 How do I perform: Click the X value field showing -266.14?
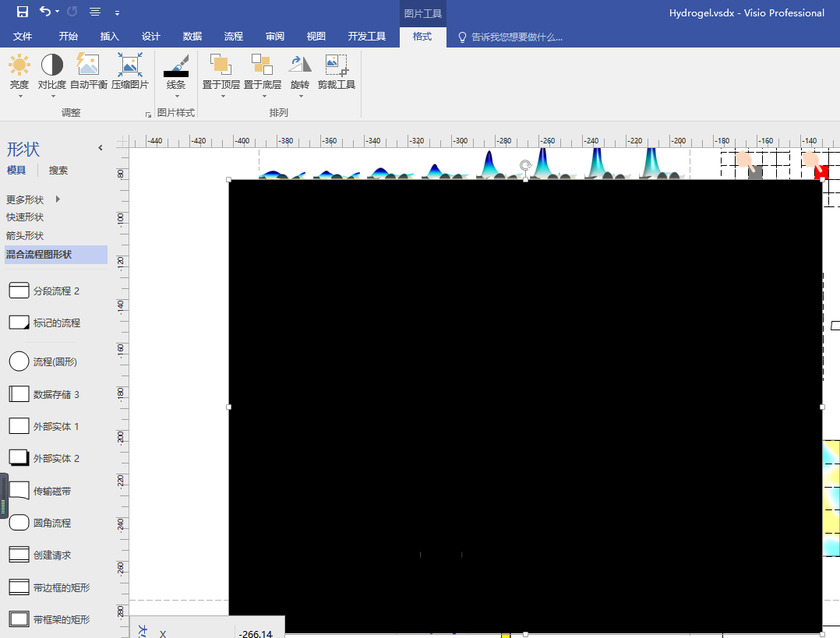259,633
